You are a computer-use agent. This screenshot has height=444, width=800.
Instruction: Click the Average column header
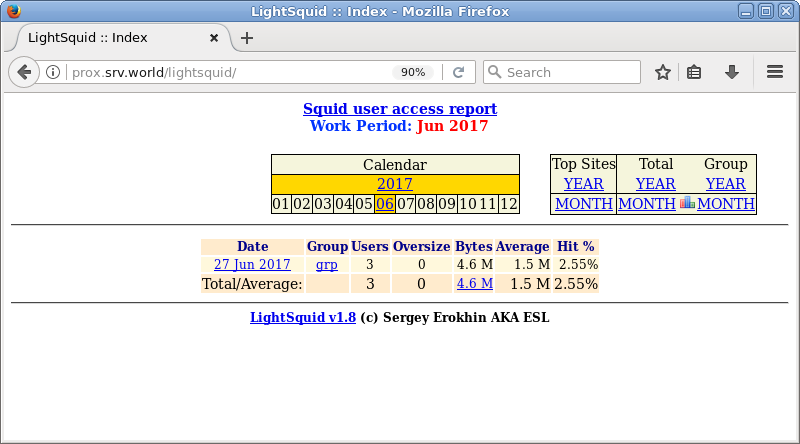pos(522,246)
